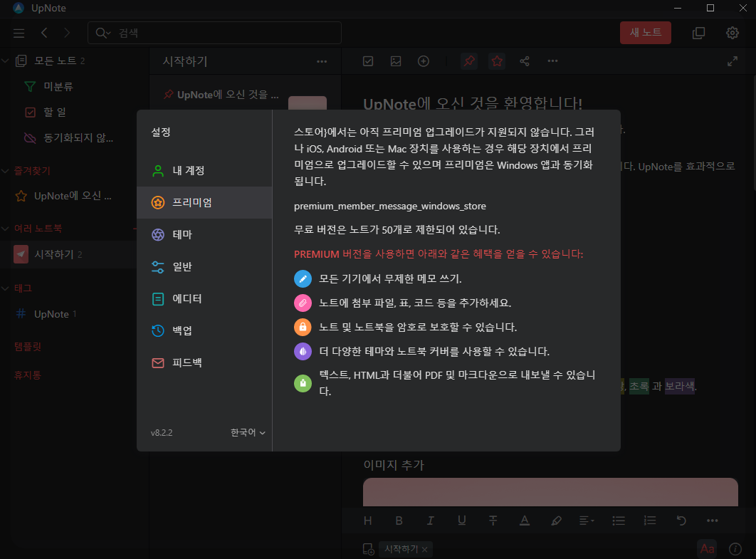Image resolution: width=756 pixels, height=559 pixels.
Task: Open the 시작하기 list more options
Action: [x=322, y=62]
